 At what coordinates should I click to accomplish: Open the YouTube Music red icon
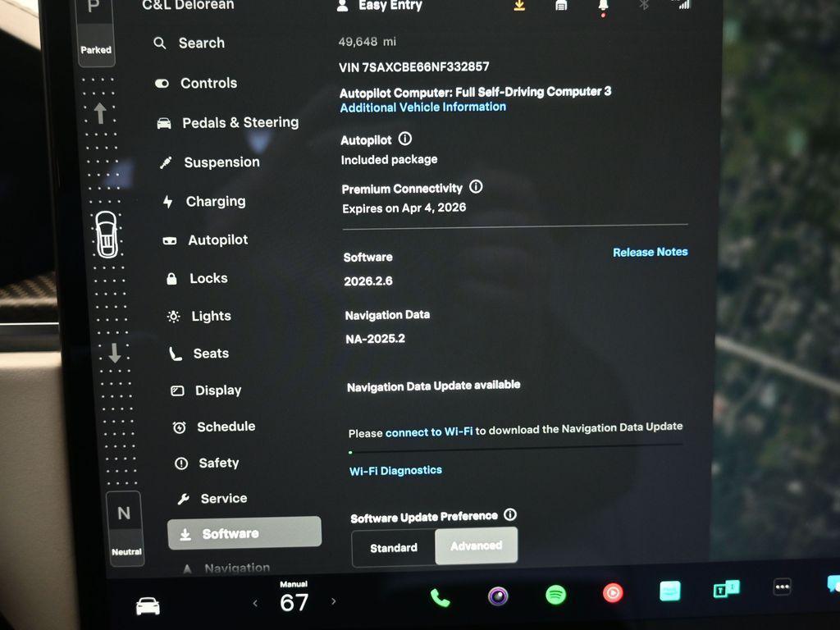[612, 592]
